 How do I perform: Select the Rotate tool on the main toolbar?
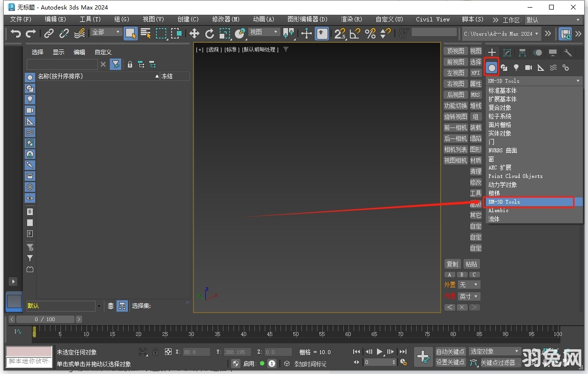tap(209, 34)
